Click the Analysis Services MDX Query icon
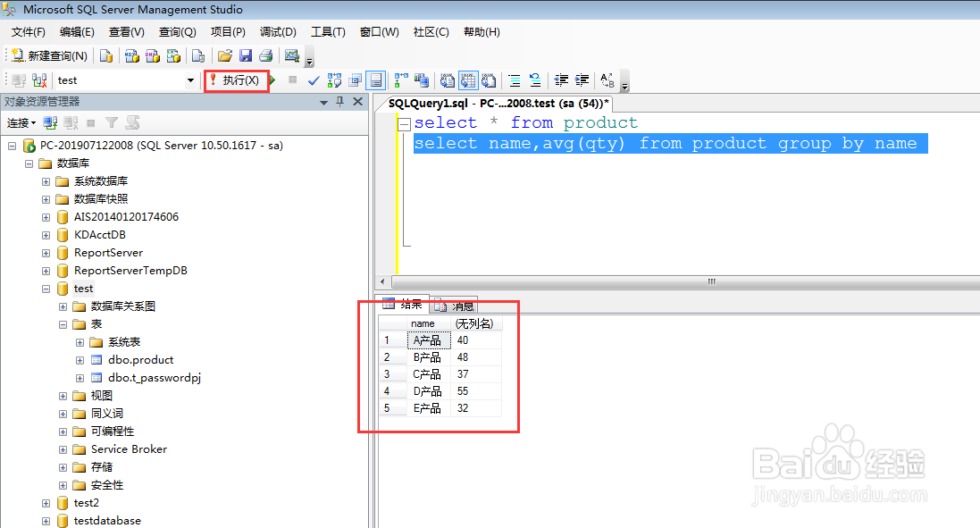 click(x=132, y=55)
